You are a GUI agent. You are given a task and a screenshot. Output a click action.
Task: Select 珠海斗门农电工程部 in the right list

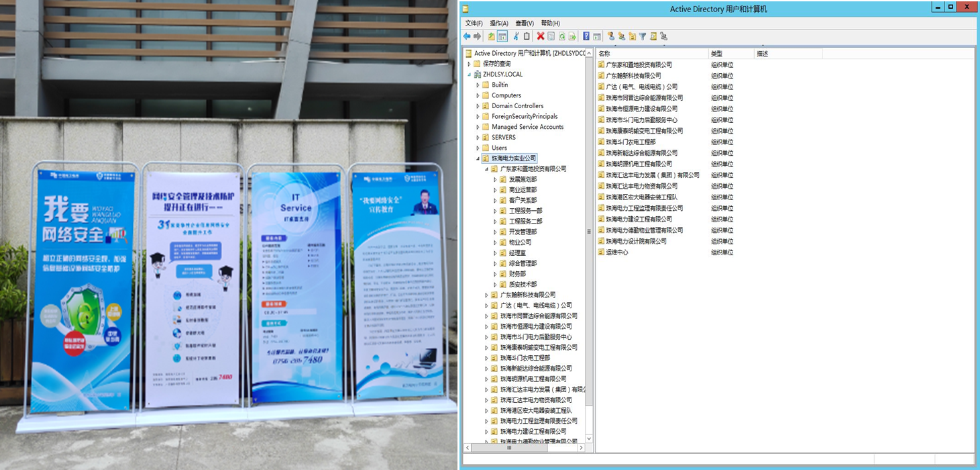point(631,142)
